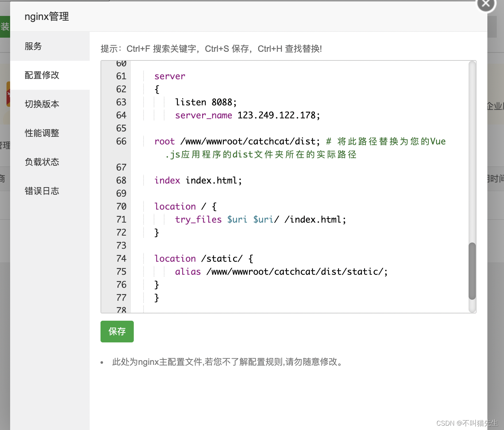
Task: Click the server_name 123.249.122.178 line
Action: [x=248, y=115]
